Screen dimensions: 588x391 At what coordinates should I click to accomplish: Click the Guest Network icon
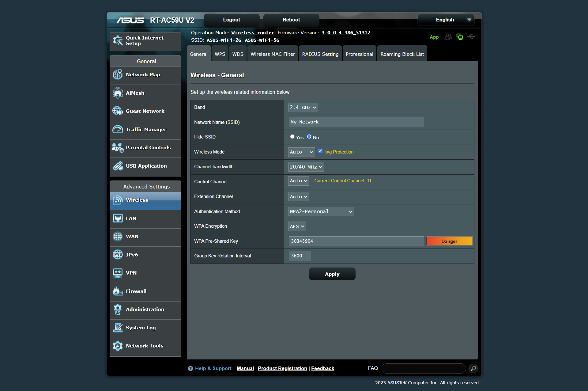[118, 111]
